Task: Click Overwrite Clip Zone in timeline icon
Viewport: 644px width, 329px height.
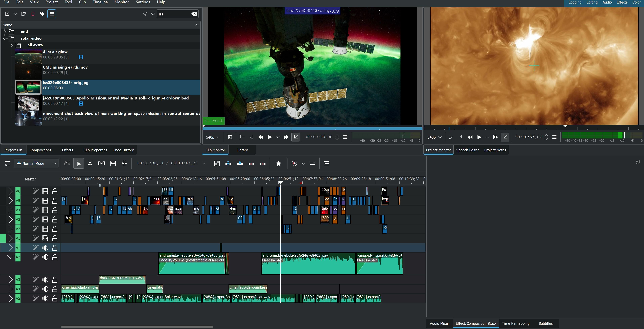Action: pos(240,163)
